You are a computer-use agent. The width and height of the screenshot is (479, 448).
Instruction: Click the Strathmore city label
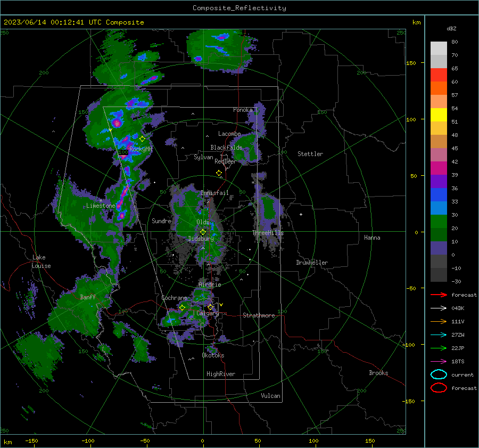(259, 315)
